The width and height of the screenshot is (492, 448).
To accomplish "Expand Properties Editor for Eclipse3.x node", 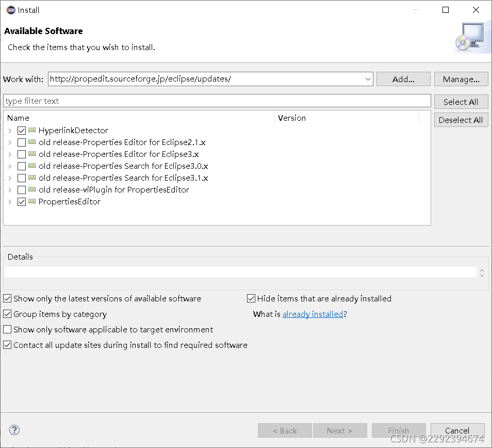I will click(10, 154).
